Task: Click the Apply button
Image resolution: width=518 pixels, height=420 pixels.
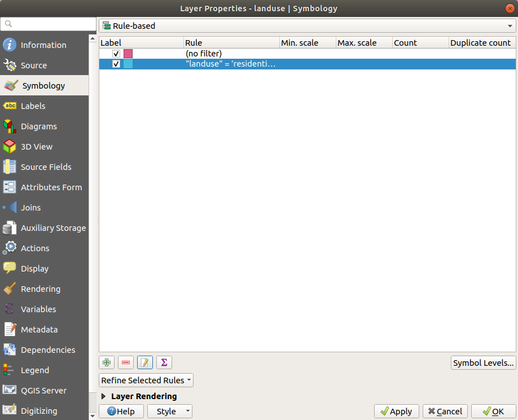Action: pyautogui.click(x=396, y=412)
